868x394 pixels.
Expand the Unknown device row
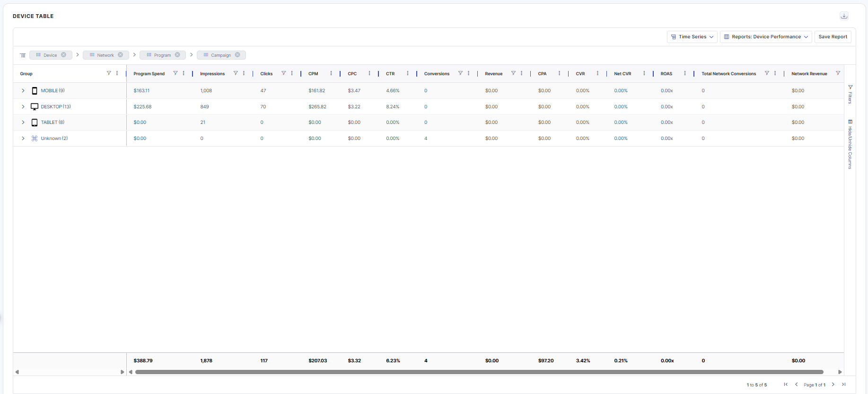pyautogui.click(x=23, y=139)
